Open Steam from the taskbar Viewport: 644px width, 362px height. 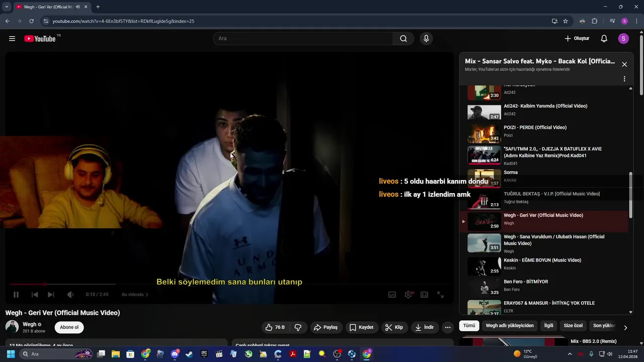[189, 354]
